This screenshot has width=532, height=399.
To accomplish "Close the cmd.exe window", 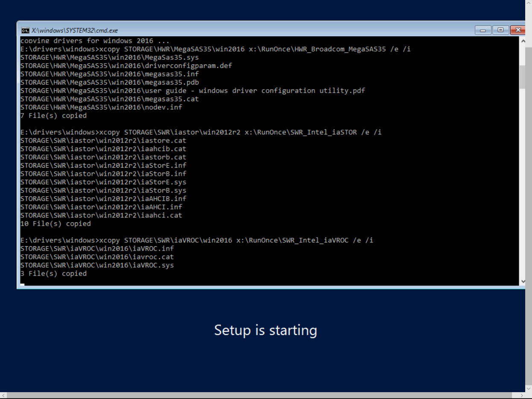I will [x=517, y=30].
